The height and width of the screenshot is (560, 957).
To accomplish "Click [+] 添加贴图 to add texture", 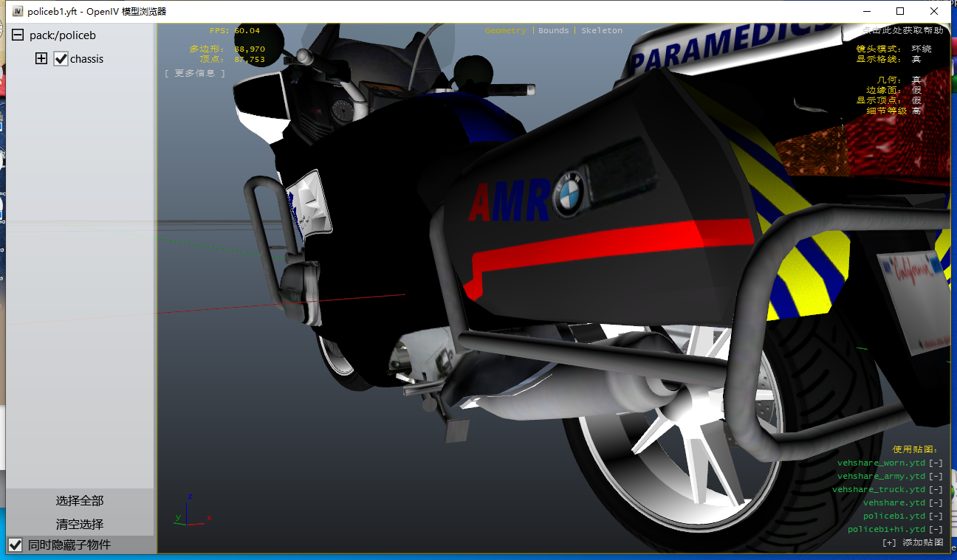I will (913, 543).
